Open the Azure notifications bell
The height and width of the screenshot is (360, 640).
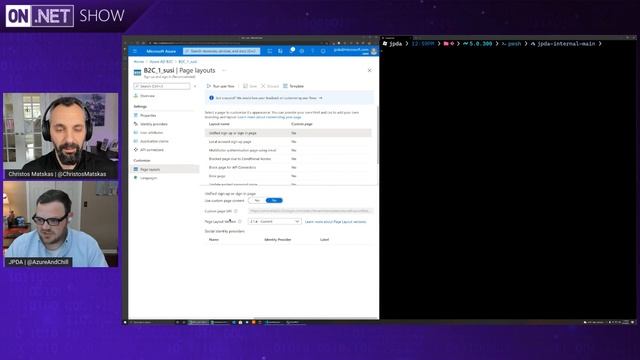[291, 51]
